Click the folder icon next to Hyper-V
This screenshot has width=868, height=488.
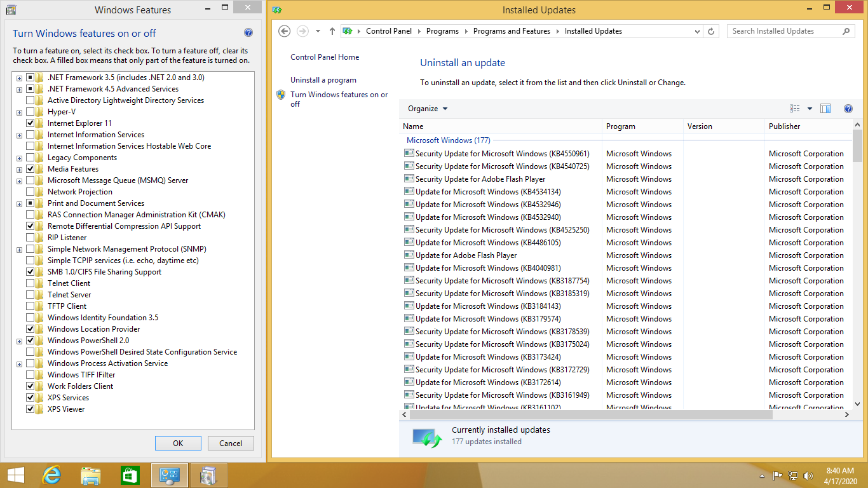pos(39,112)
